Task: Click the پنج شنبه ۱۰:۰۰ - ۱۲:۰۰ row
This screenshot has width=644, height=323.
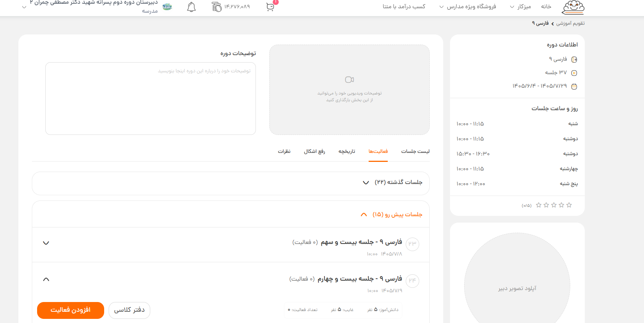Action: (x=517, y=184)
